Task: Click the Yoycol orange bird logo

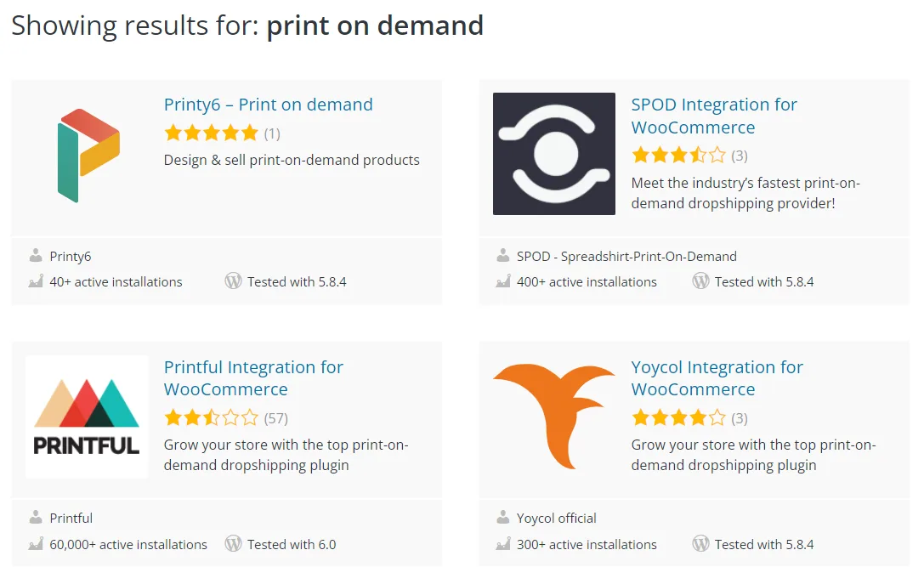Action: [x=553, y=416]
